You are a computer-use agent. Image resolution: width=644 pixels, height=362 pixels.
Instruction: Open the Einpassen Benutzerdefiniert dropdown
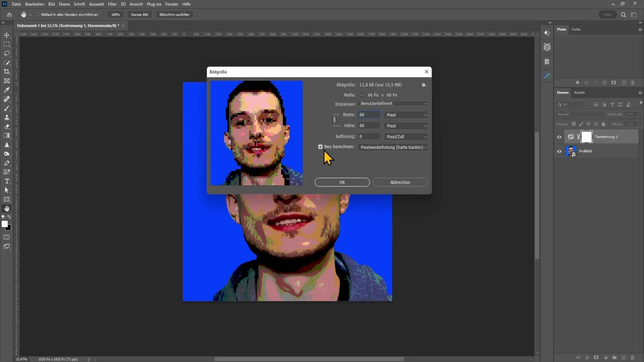click(393, 104)
